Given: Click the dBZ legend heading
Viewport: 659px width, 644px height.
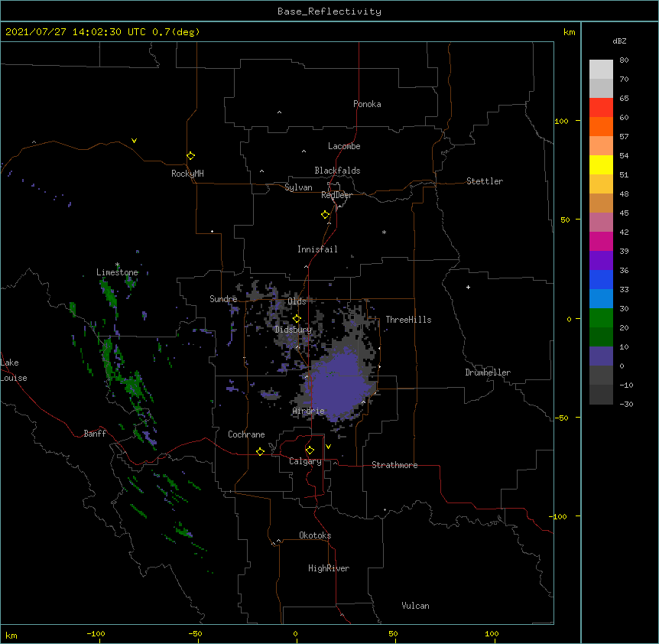Looking at the screenshot, I should click(619, 41).
